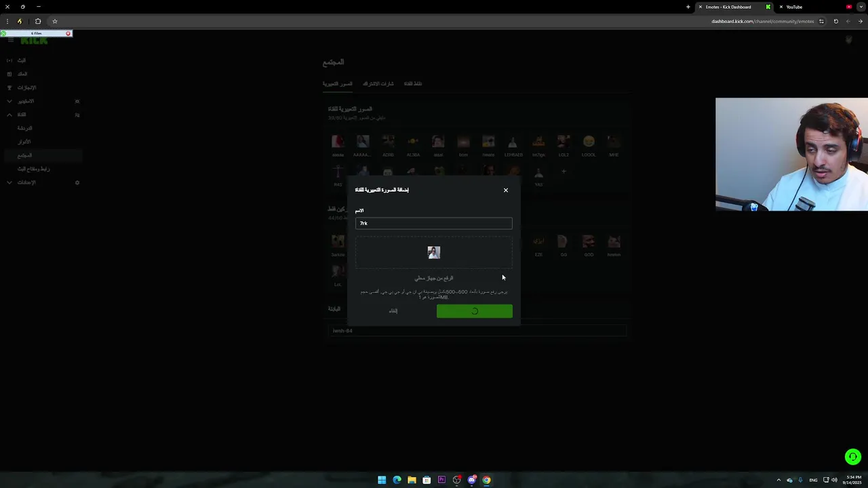Click the iwnh-84 prefix field
This screenshot has height=488, width=868.
477,331
